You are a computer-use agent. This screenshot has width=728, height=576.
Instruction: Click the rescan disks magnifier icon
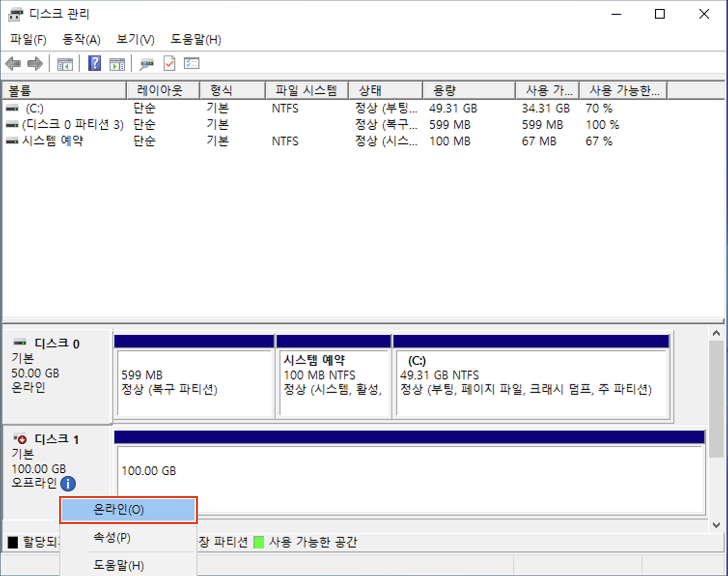(147, 64)
